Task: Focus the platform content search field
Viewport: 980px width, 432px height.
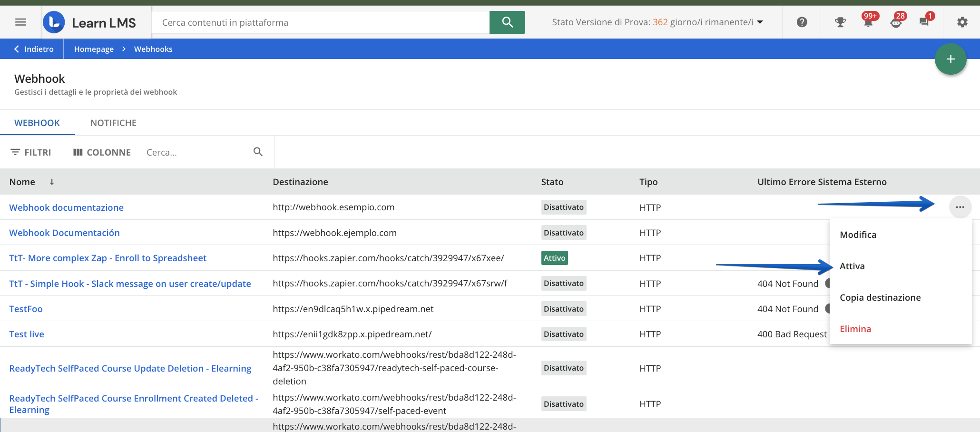Action: click(321, 22)
